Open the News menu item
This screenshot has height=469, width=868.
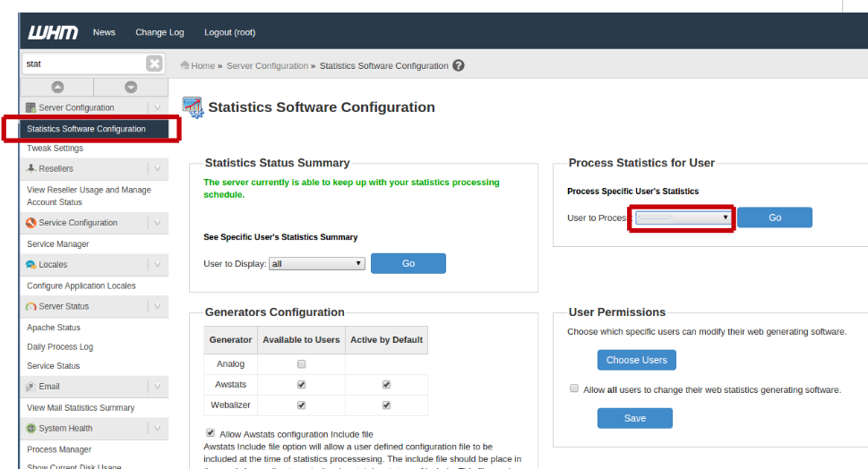pos(104,32)
